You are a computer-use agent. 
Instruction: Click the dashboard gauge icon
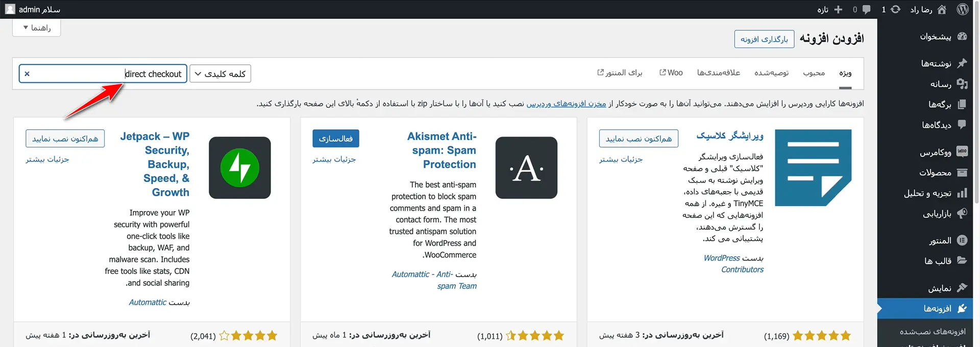962,36
